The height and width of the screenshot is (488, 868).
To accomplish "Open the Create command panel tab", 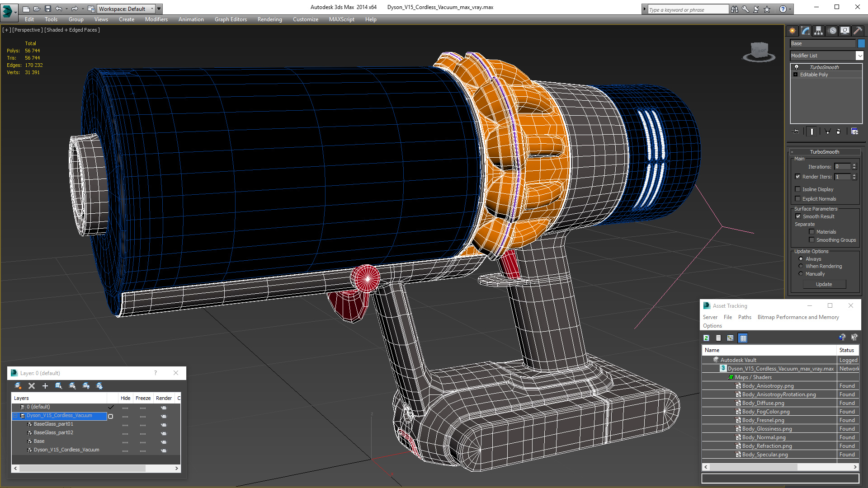I will pyautogui.click(x=792, y=31).
